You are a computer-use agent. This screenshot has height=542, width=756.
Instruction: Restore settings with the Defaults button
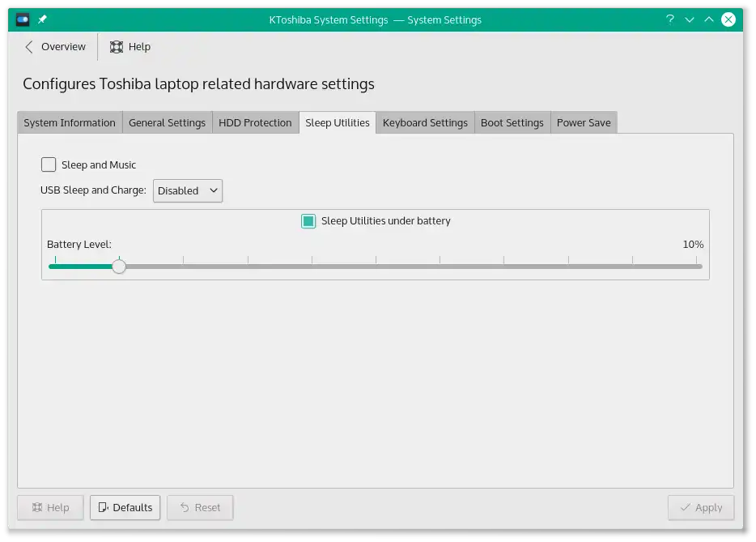pos(125,507)
